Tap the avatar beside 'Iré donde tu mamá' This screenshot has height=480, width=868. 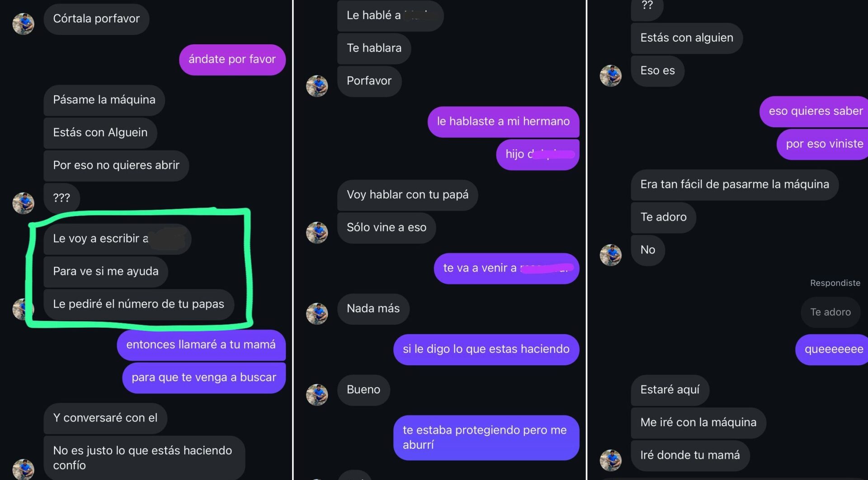(x=611, y=460)
